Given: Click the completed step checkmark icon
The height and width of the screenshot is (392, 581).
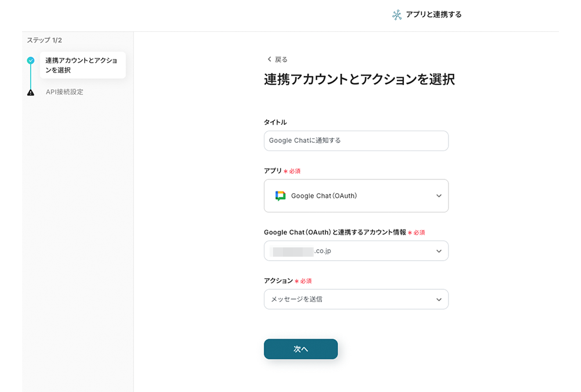Looking at the screenshot, I should point(31,60).
